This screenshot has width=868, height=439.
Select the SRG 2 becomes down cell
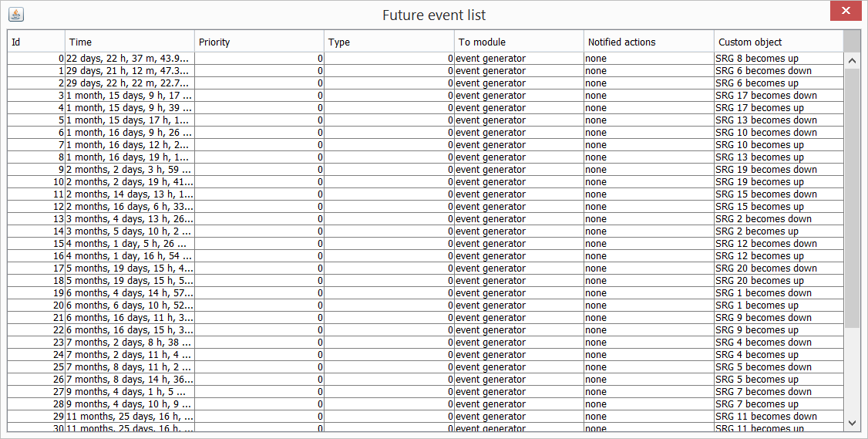click(779, 219)
